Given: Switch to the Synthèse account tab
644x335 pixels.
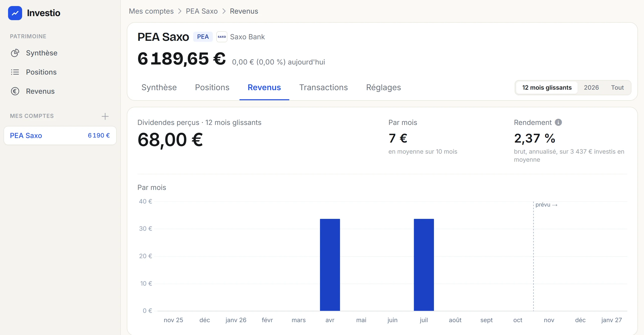Looking at the screenshot, I should (x=159, y=87).
